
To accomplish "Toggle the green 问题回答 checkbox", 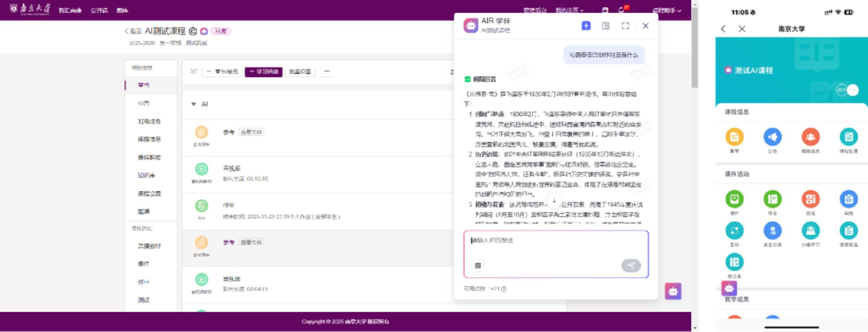I will click(x=467, y=79).
